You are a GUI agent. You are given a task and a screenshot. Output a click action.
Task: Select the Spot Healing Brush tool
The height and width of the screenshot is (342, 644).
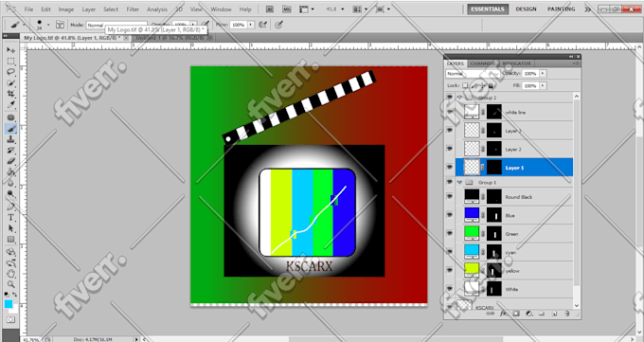click(x=10, y=118)
